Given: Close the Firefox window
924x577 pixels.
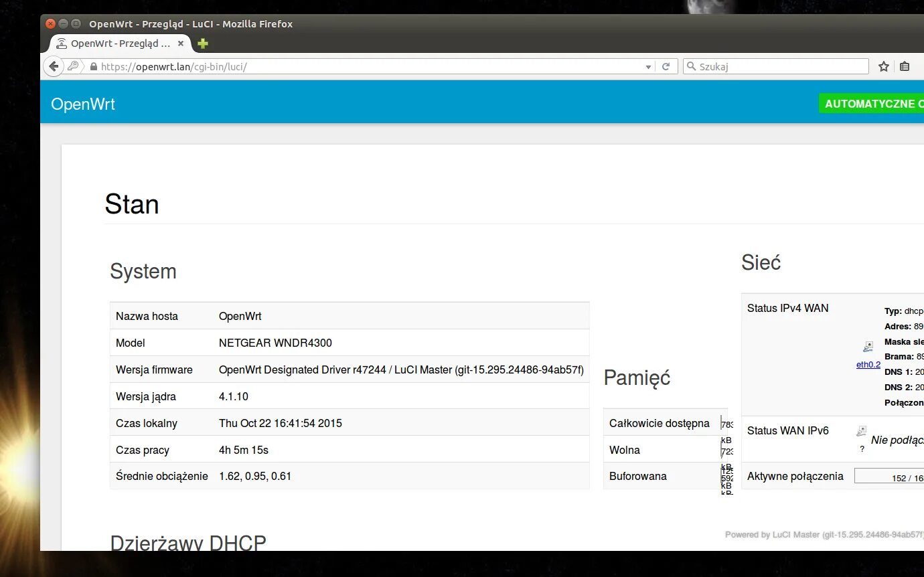Looking at the screenshot, I should point(50,24).
